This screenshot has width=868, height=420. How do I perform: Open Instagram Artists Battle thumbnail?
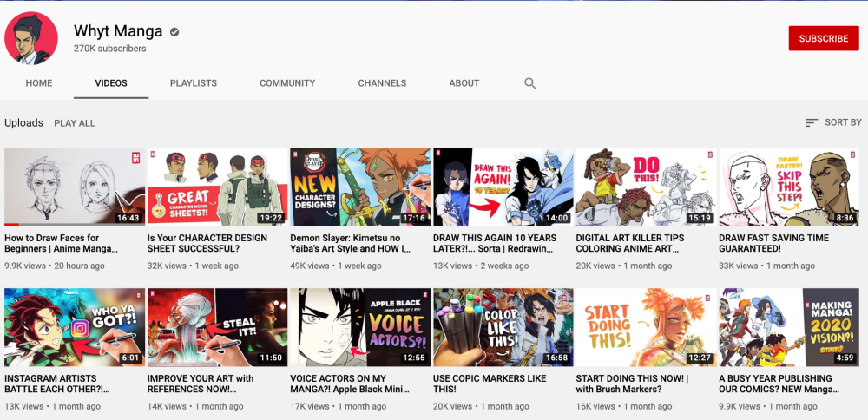(75, 327)
